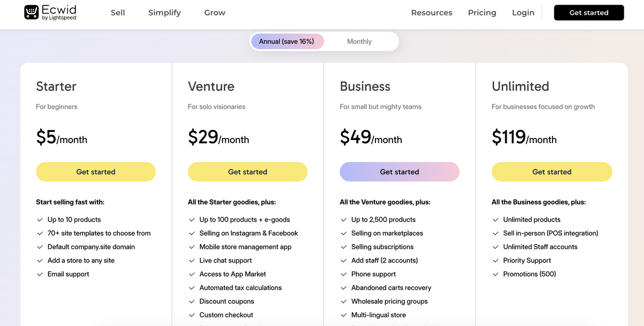Click checkmark icon next to Unlimited products
The image size is (644, 326).
coord(496,220)
